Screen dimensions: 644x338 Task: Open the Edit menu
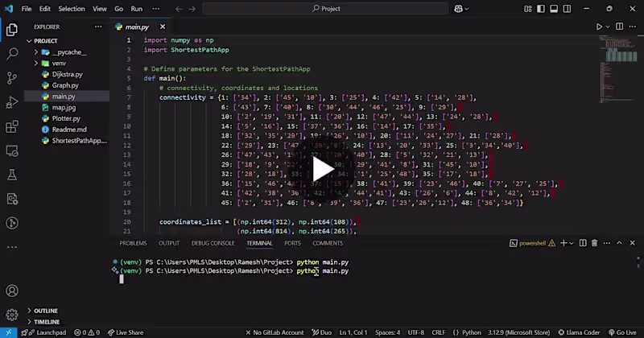click(45, 9)
